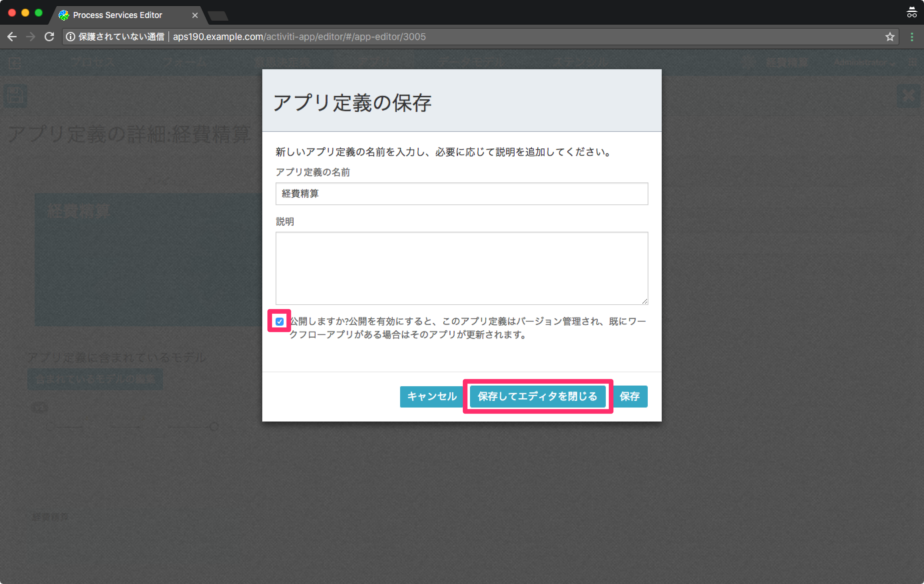Toggle the publish app definition checkbox

pos(279,321)
